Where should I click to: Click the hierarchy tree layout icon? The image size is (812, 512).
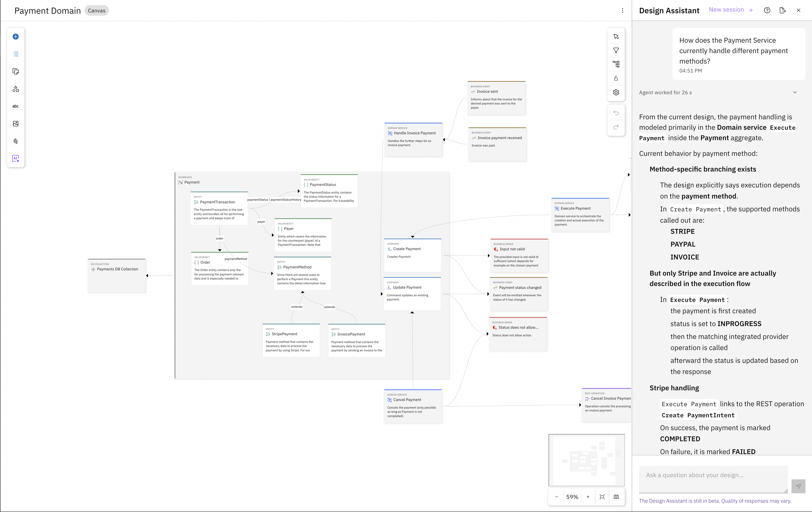(616, 64)
